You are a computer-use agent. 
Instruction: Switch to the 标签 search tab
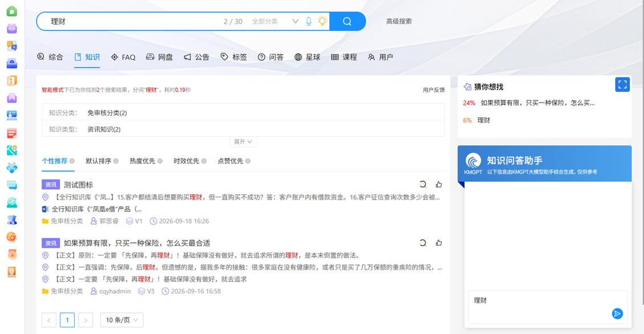(x=234, y=57)
